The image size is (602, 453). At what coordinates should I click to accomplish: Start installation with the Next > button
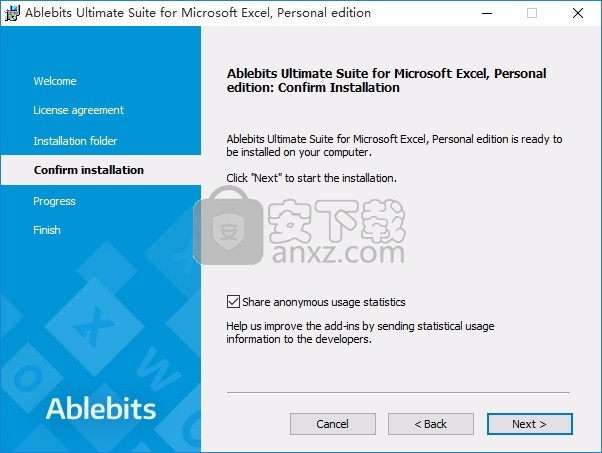(x=529, y=424)
